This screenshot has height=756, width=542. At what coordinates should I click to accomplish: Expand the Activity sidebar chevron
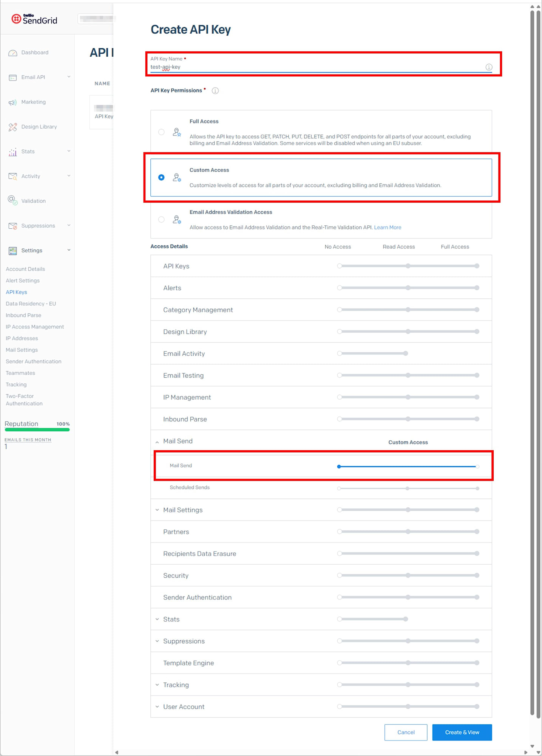point(69,176)
